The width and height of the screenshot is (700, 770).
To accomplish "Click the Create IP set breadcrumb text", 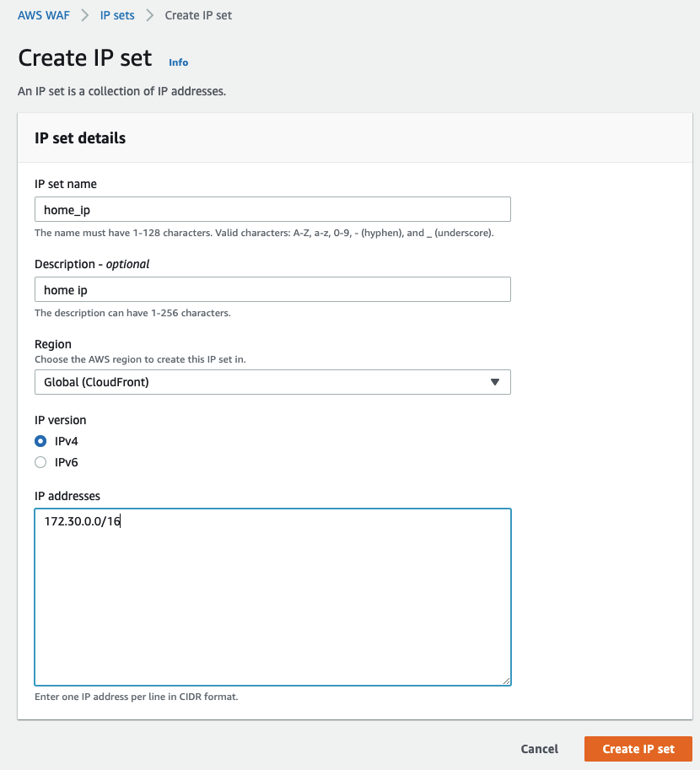I will point(198,15).
